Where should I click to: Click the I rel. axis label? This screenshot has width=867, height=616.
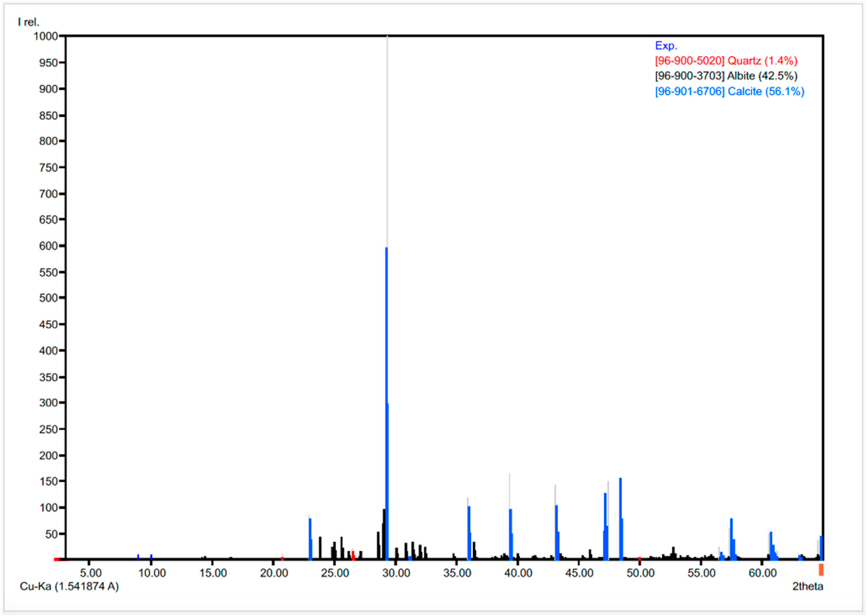[x=28, y=22]
